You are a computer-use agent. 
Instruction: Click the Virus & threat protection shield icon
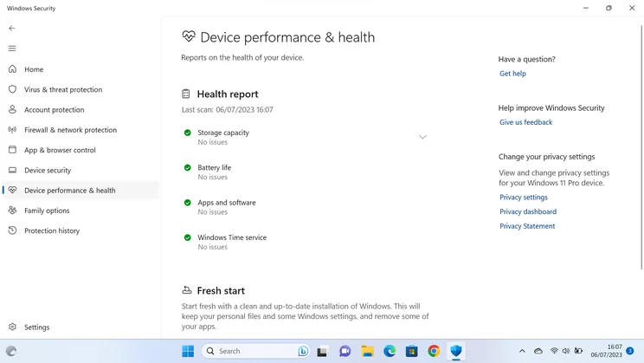12,89
